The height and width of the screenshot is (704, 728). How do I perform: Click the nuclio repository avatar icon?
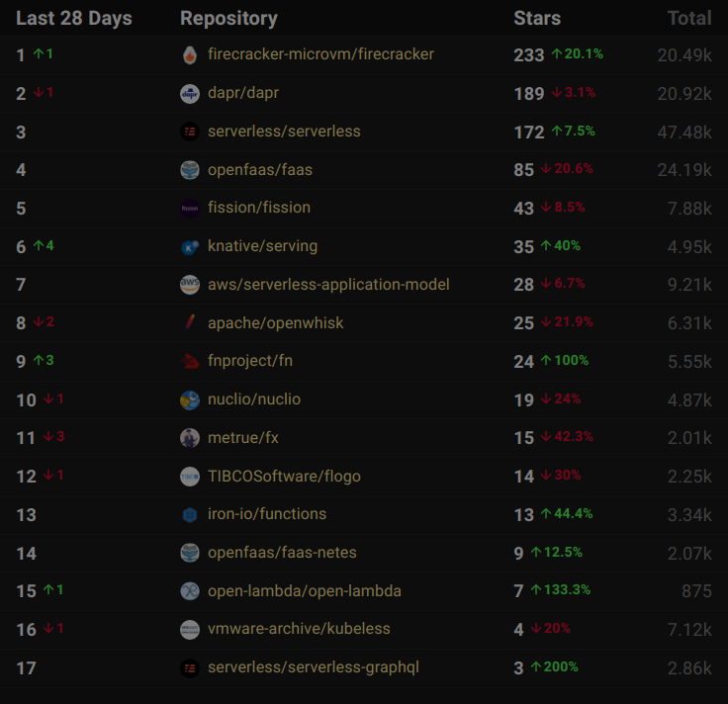coord(190,400)
